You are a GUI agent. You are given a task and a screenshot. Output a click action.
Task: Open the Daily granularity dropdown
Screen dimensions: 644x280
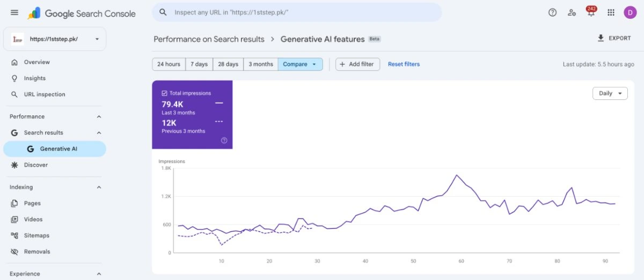(610, 94)
